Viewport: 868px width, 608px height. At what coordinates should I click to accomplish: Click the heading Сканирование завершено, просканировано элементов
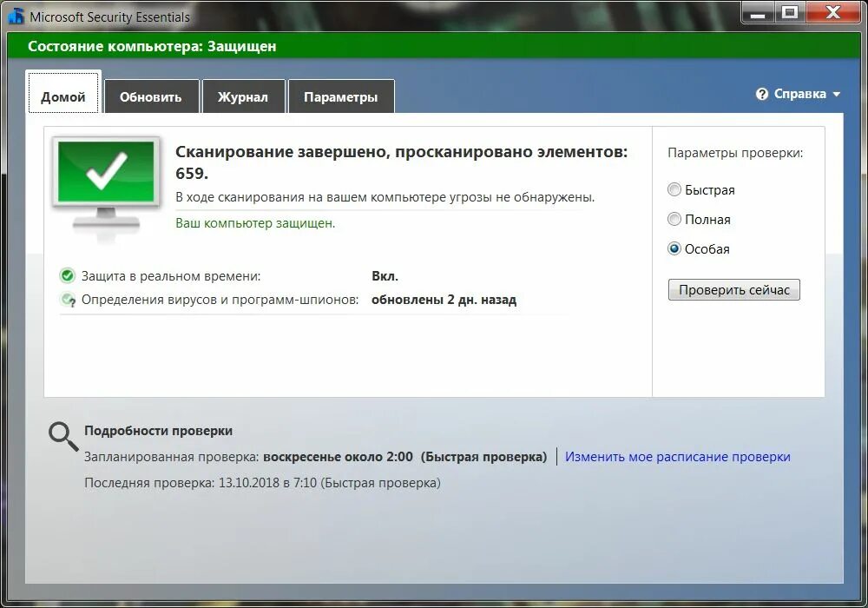[401, 162]
